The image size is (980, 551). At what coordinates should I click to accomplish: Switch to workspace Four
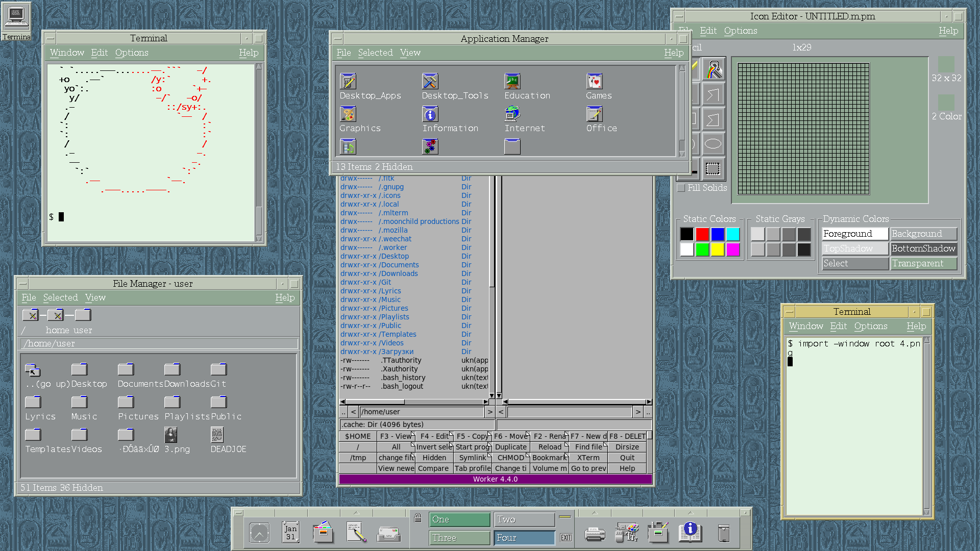pyautogui.click(x=525, y=538)
